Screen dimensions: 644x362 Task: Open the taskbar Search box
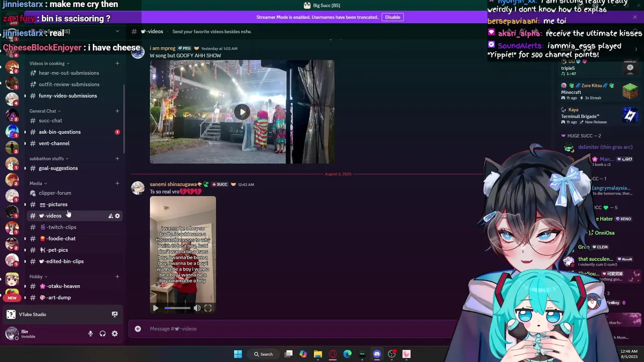[x=263, y=354]
